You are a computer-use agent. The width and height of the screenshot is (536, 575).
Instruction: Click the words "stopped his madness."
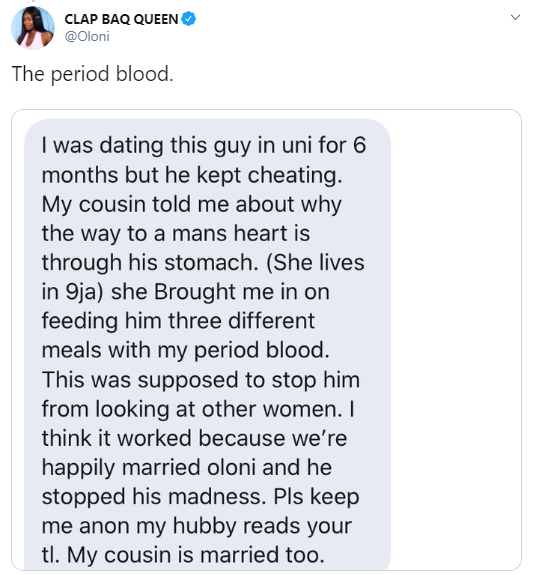[x=154, y=497]
